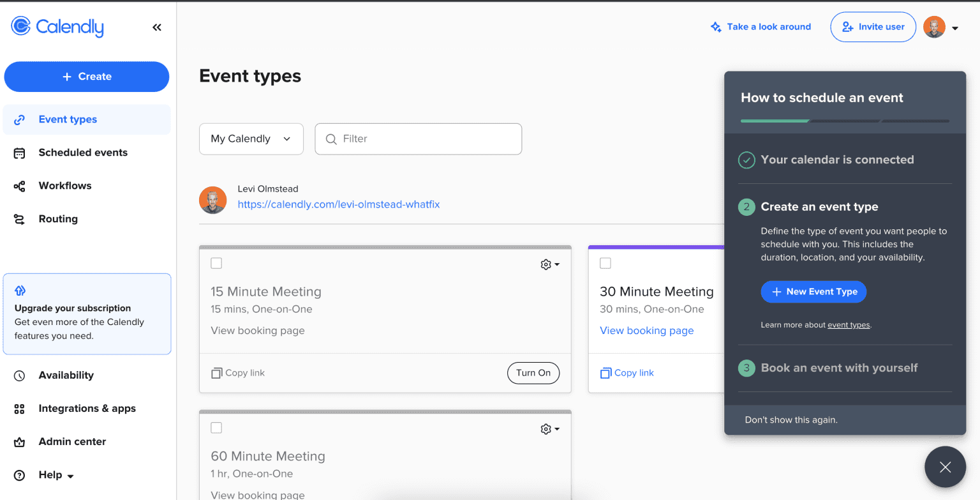View booking page for 30 Minute Meeting
The height and width of the screenshot is (500, 980).
coord(647,331)
